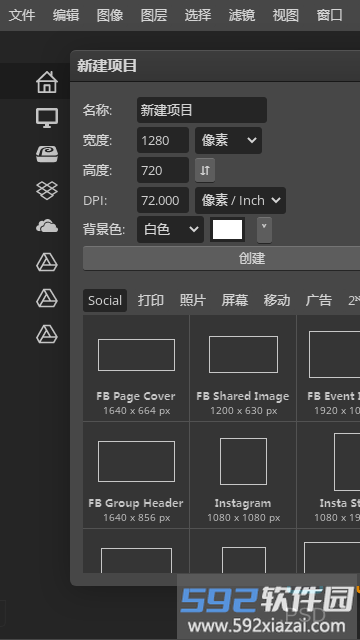
Task: Click the 高度 field showing 720
Action: click(163, 170)
